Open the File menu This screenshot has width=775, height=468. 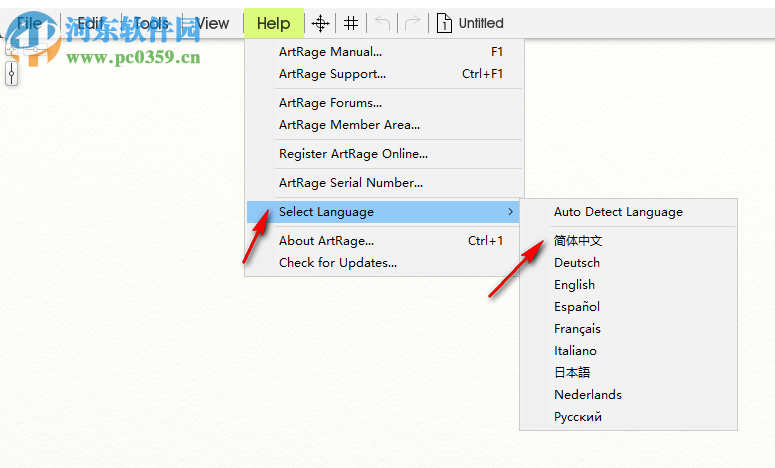point(30,23)
